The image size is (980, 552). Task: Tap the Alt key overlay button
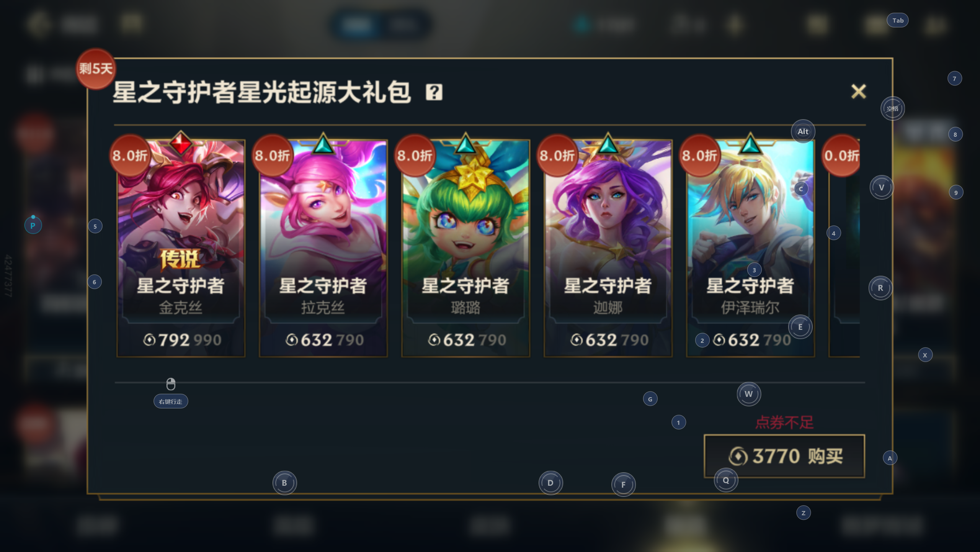coord(803,131)
